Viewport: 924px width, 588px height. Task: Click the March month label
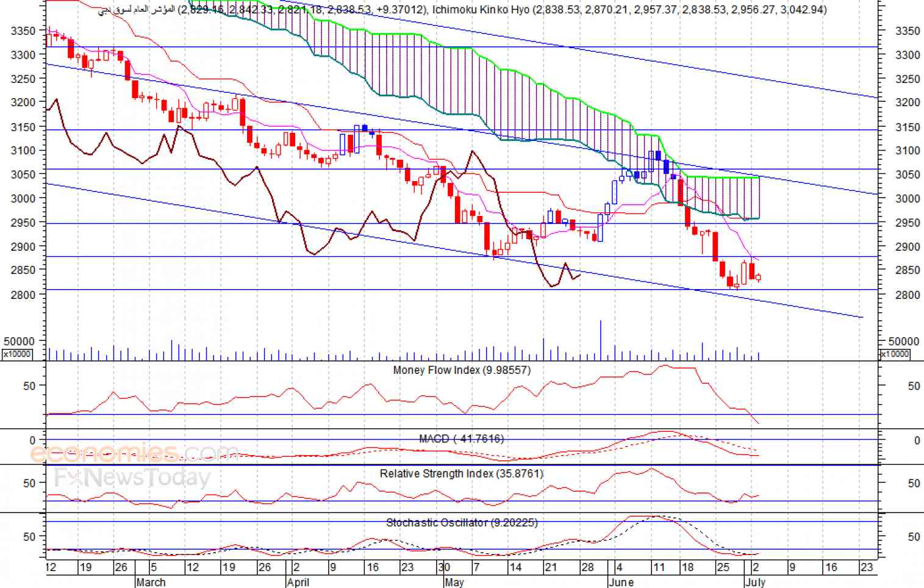pos(151,582)
